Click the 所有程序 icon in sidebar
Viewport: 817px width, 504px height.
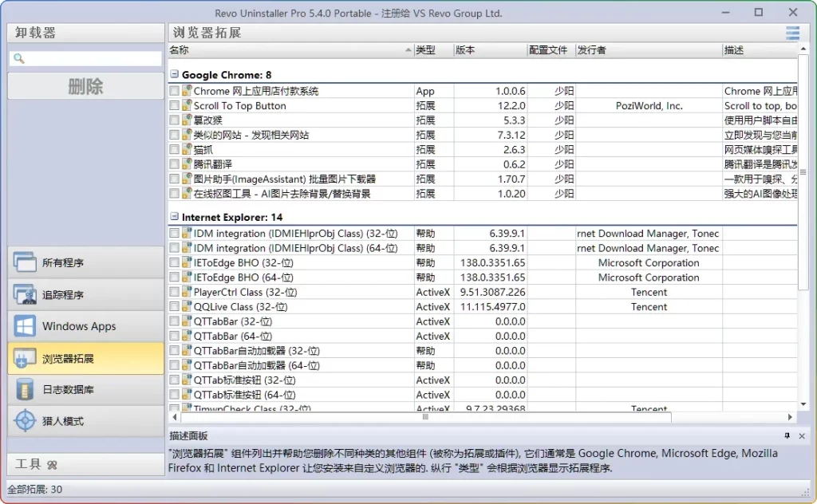tap(25, 262)
